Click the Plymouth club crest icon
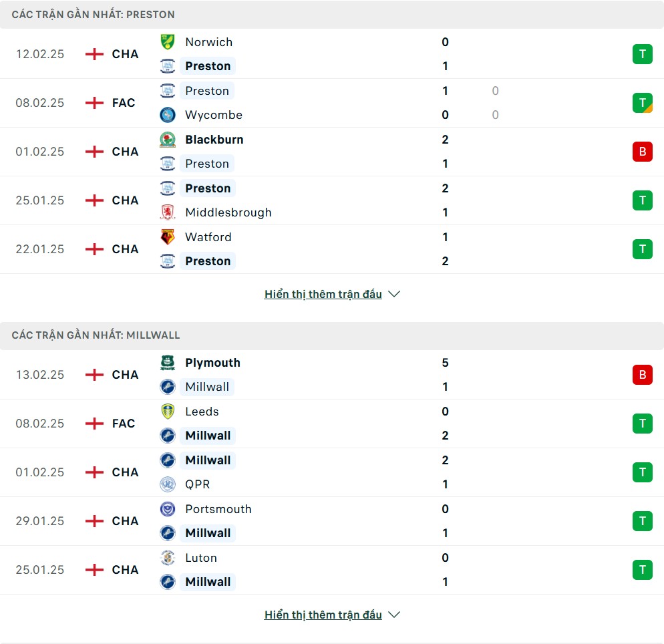The image size is (664, 644). point(168,363)
